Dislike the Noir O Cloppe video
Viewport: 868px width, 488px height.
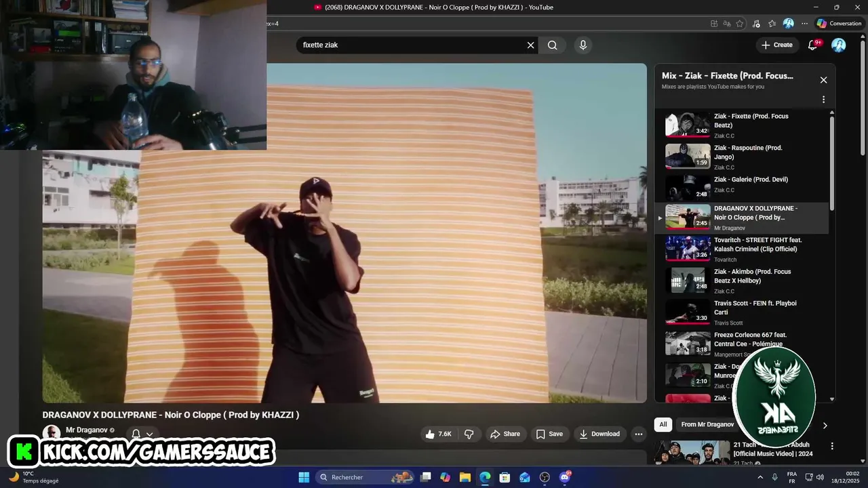(x=469, y=434)
